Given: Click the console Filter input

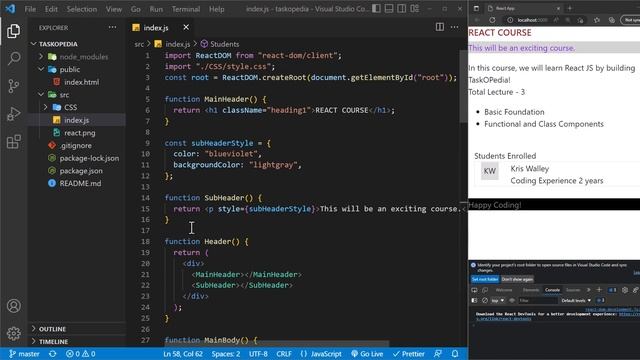Looking at the screenshot, I should [x=537, y=300].
